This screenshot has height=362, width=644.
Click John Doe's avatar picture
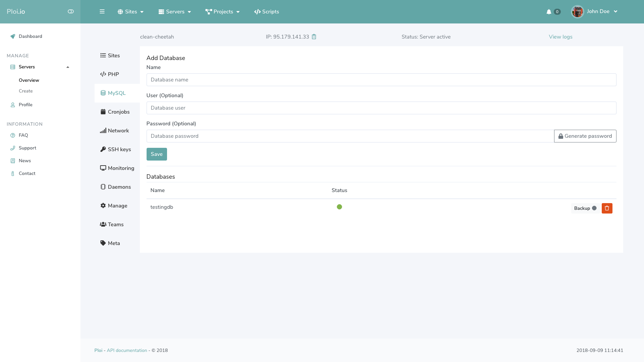577,12
